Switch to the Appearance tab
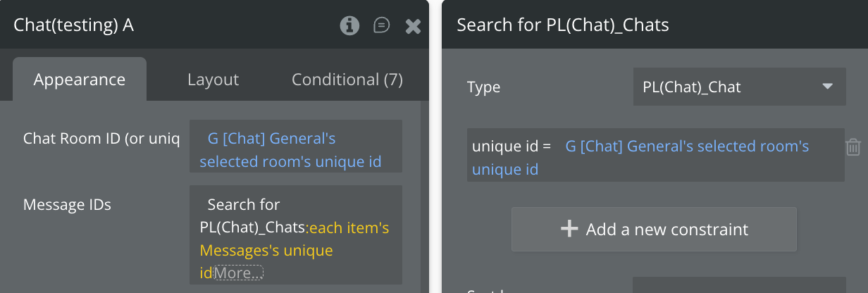868x293 pixels. [80, 80]
